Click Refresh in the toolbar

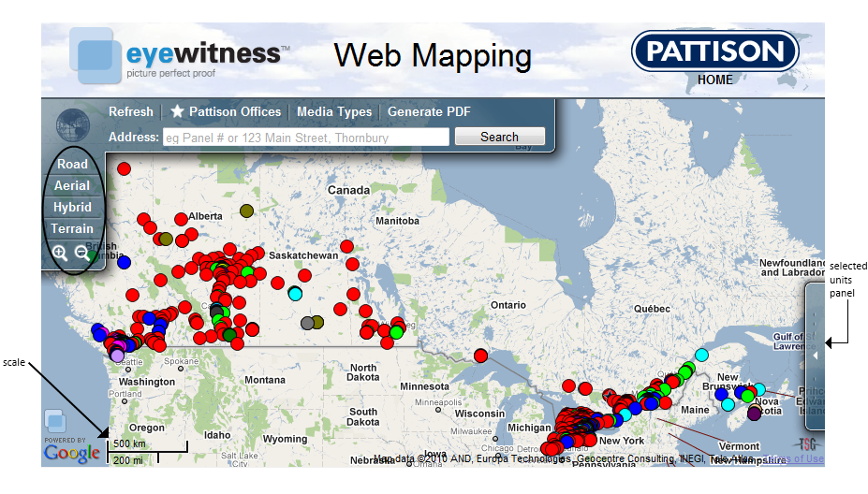pyautogui.click(x=131, y=111)
